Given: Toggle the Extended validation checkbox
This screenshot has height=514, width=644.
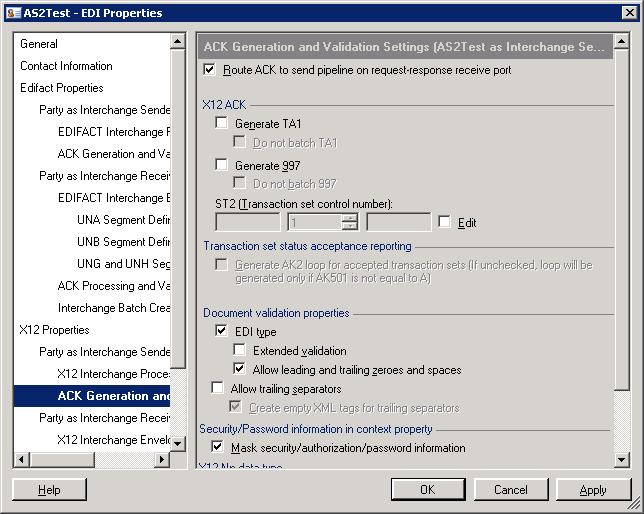Looking at the screenshot, I should tap(239, 350).
